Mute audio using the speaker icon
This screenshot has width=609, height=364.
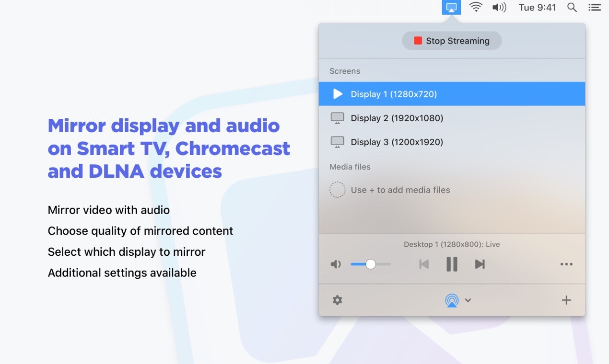pos(336,264)
